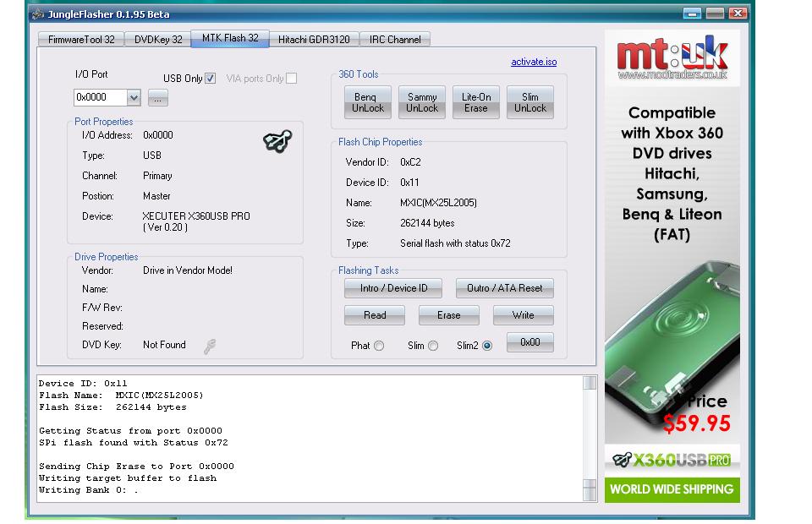The width and height of the screenshot is (812, 524).
Task: Open the IRC Channel tab
Action: pyautogui.click(x=395, y=40)
